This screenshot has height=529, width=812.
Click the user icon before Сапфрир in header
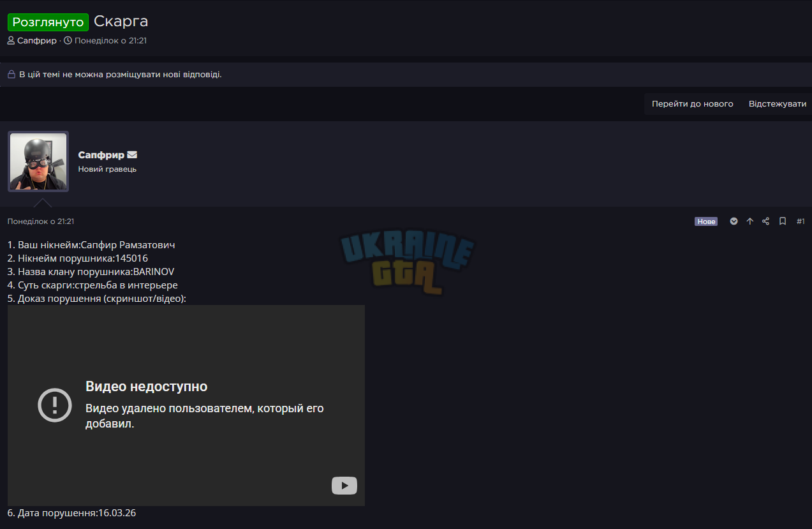(x=11, y=41)
